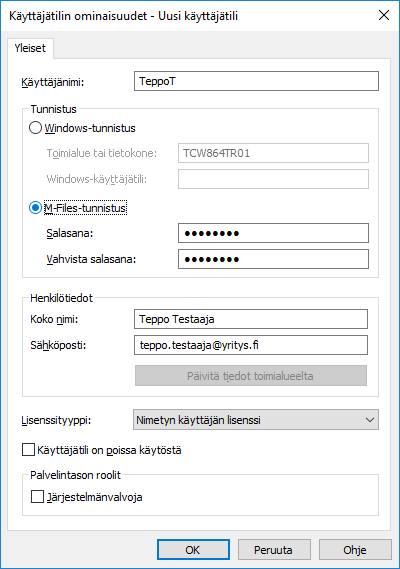
Task: Cancel with the Peruuta button
Action: point(274,550)
